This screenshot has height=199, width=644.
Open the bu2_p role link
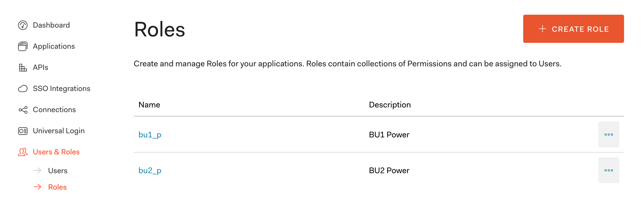[150, 171]
